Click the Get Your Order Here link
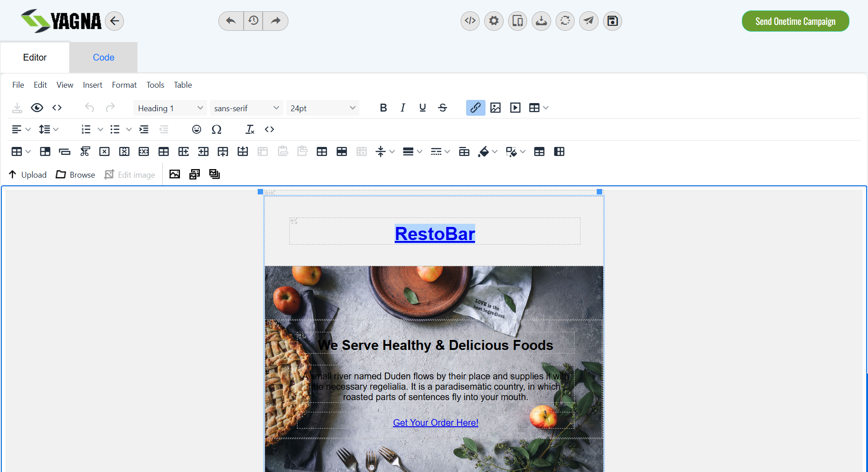 435,422
